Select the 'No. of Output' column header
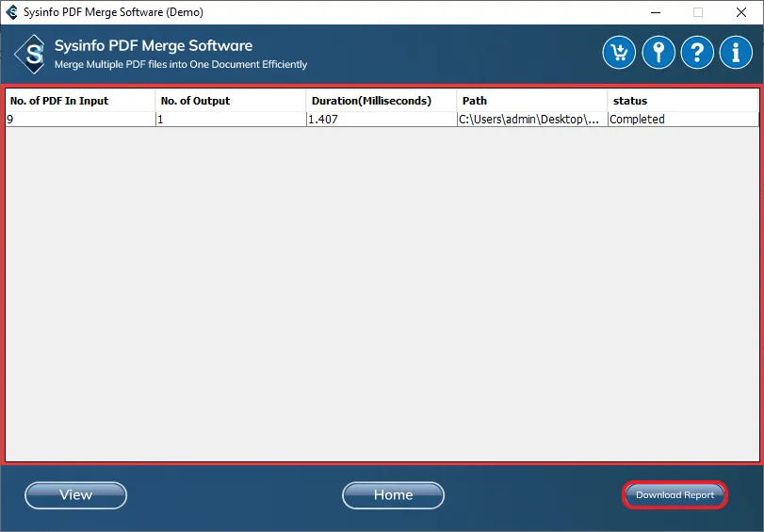 pos(231,101)
